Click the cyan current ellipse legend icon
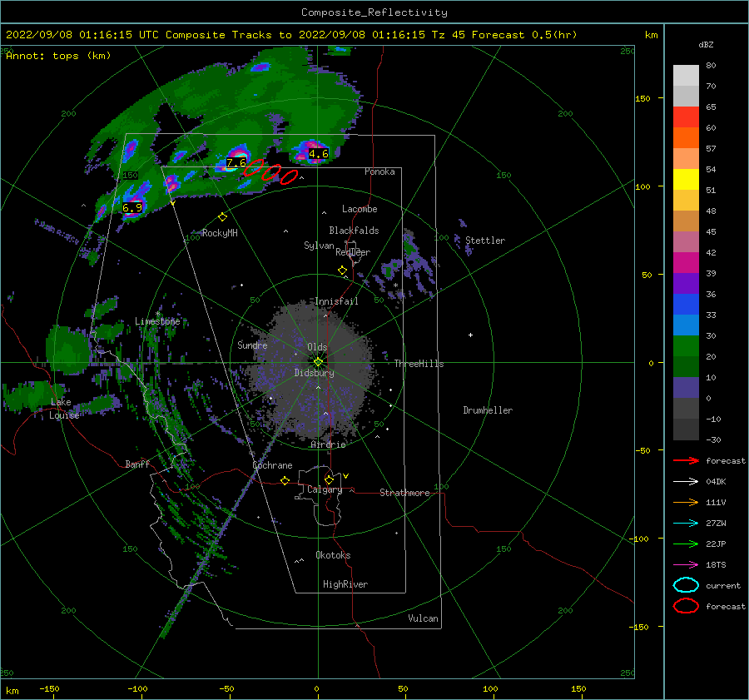This screenshot has height=700, width=749. click(x=686, y=585)
